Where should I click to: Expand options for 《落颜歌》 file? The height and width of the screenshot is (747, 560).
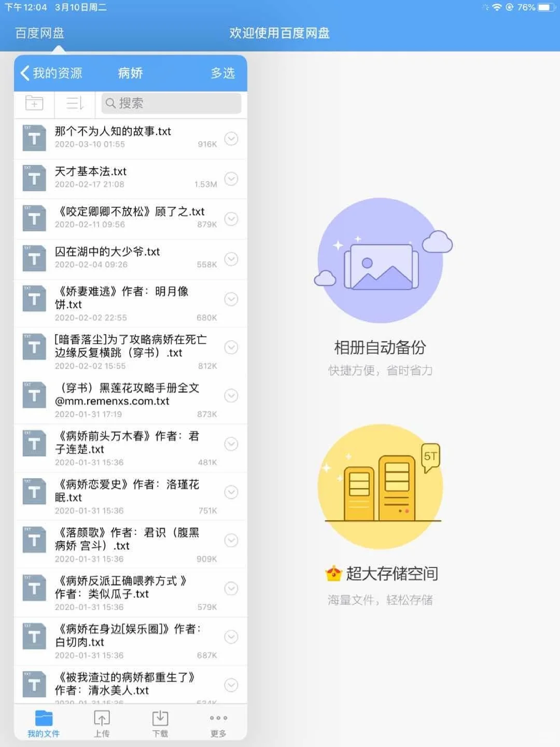[231, 540]
